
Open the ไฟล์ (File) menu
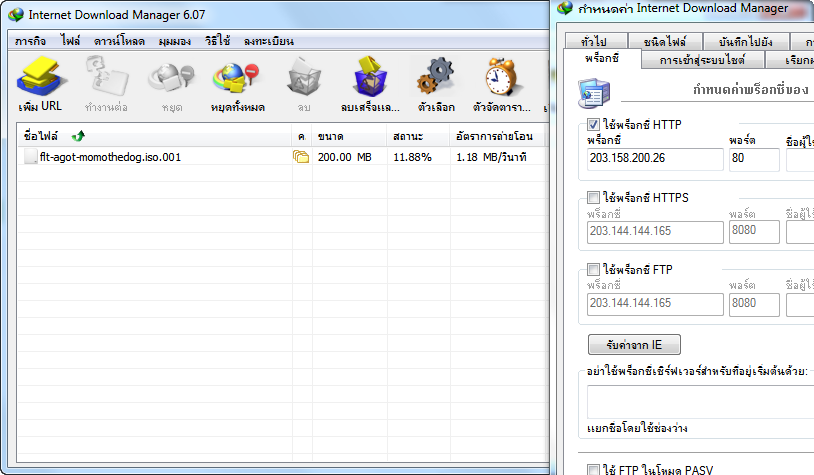70,40
